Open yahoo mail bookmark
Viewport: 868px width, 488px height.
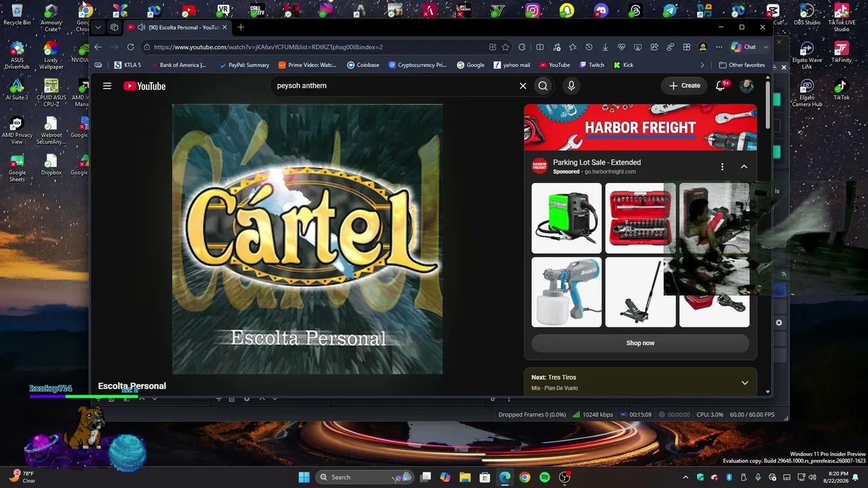511,65
